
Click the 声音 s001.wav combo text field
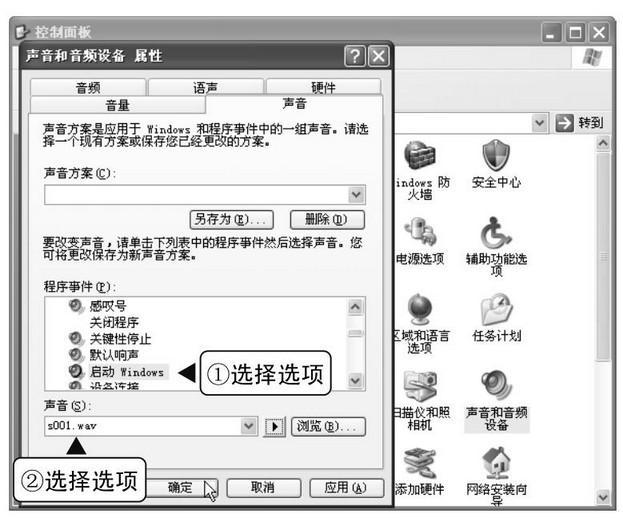pos(143,426)
